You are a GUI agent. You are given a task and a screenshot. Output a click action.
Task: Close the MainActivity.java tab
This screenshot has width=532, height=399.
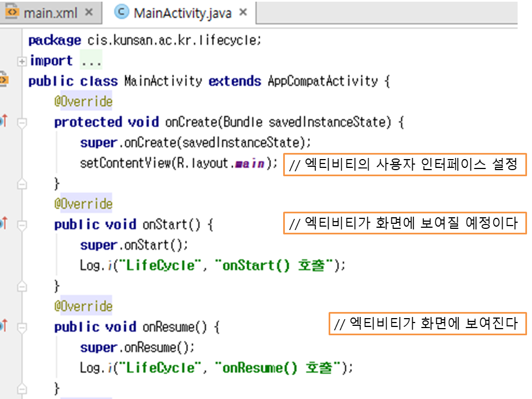[x=242, y=13]
